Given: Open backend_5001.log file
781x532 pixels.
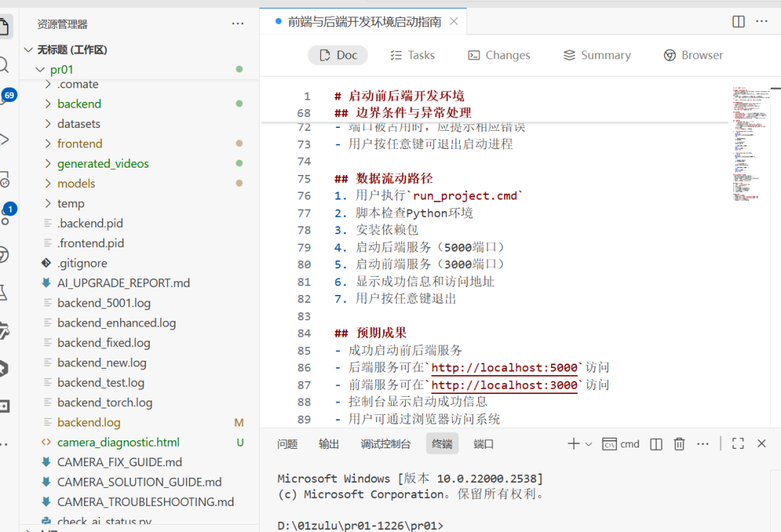Looking at the screenshot, I should click(x=140, y=303).
